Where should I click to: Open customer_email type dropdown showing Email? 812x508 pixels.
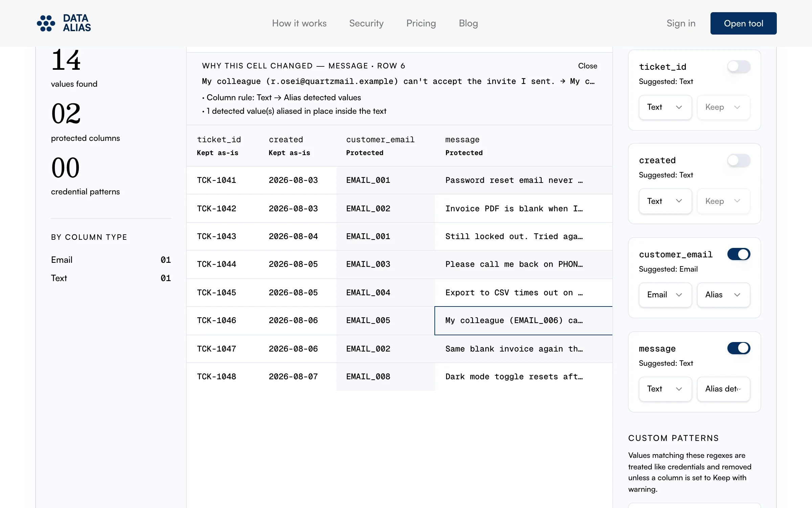[x=665, y=295]
